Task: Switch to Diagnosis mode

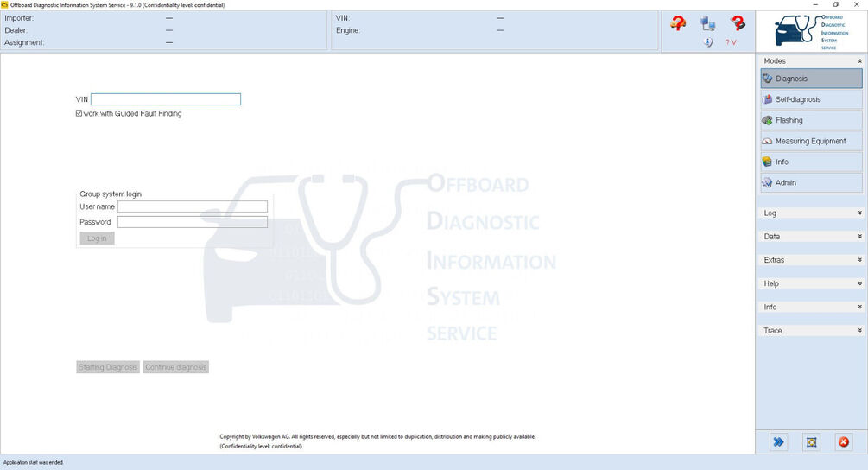Action: [x=812, y=79]
